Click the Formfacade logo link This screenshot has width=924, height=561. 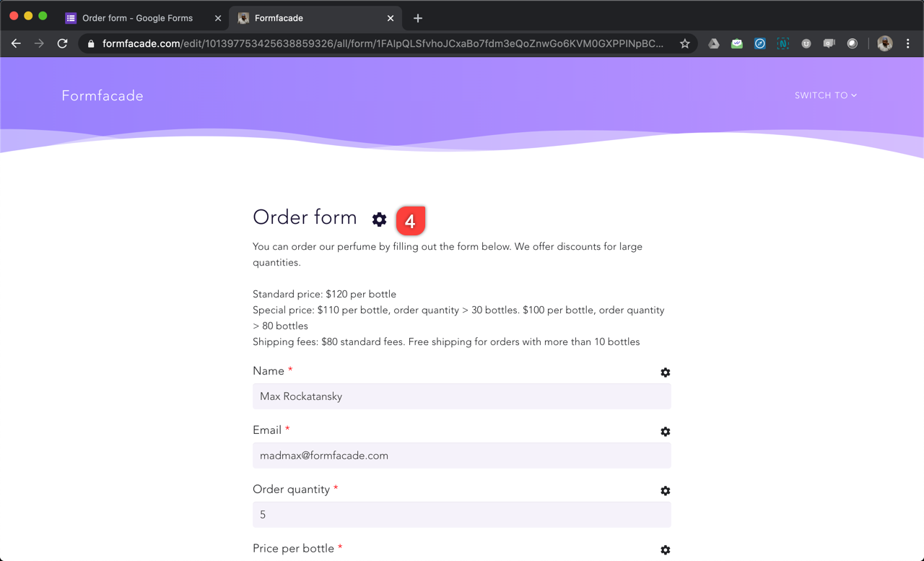pyautogui.click(x=103, y=95)
